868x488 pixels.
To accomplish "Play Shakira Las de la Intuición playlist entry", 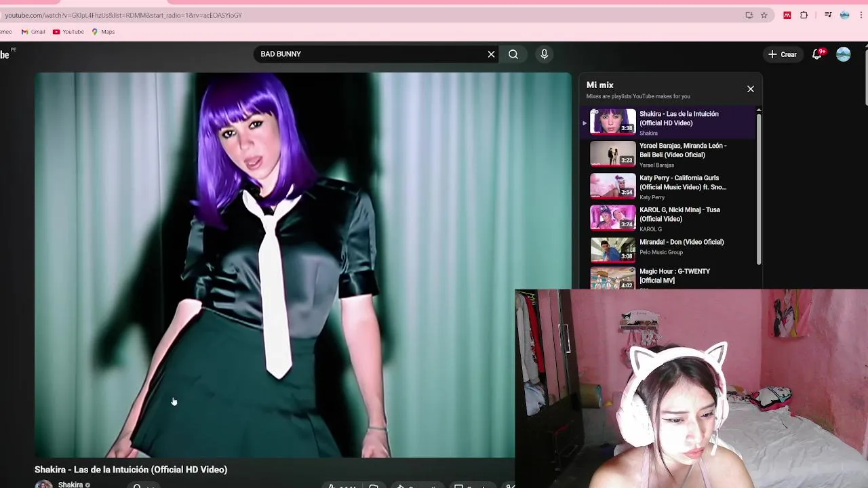I will [667, 123].
